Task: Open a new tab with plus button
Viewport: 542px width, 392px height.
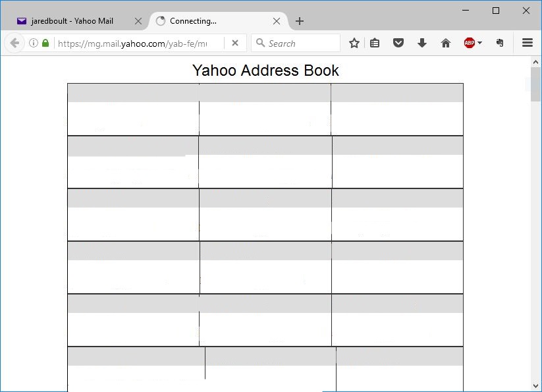Action: tap(300, 21)
